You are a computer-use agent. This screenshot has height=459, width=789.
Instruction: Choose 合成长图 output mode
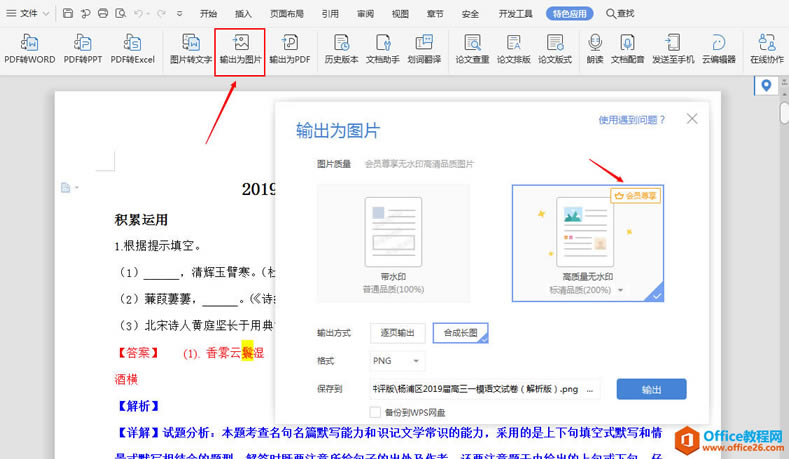[x=460, y=333]
